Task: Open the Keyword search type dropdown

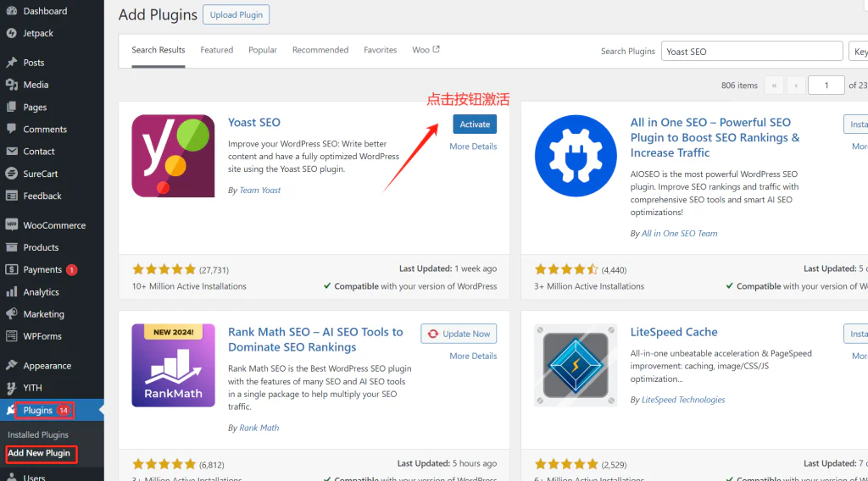Action: [859, 52]
